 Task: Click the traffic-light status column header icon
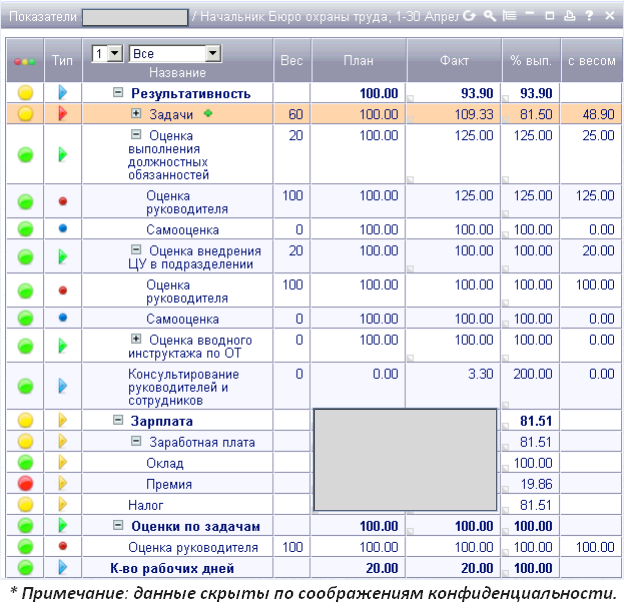pyautogui.click(x=25, y=62)
